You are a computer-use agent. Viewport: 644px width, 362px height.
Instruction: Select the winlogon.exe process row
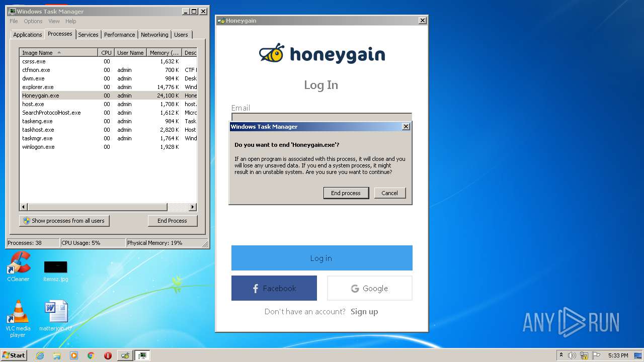[x=108, y=147]
